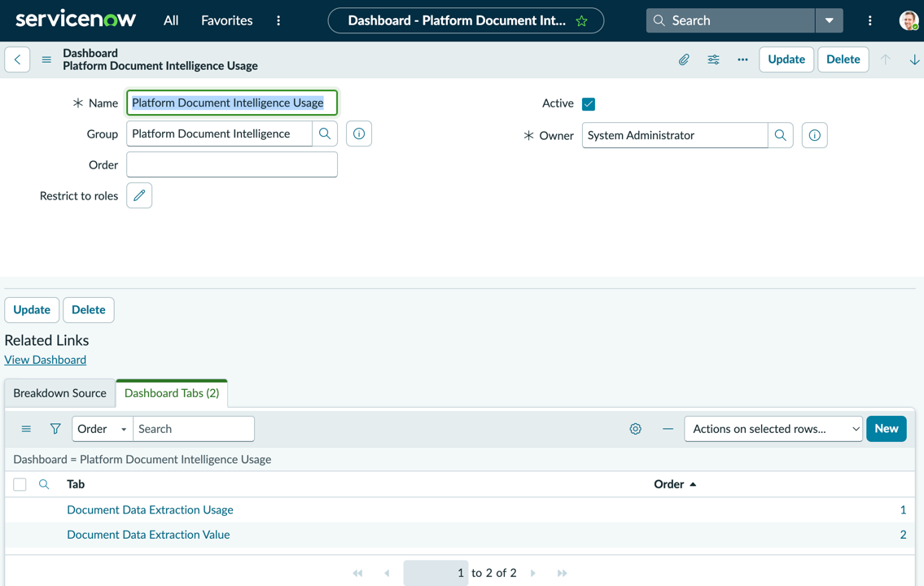The image size is (924, 586).
Task: Expand the global search dropdown arrow
Action: (829, 20)
